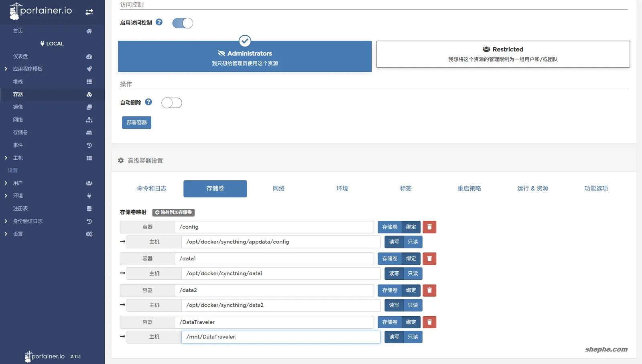Disable the 启用访问控制 toggle
This screenshot has height=364, width=642.
tap(183, 23)
